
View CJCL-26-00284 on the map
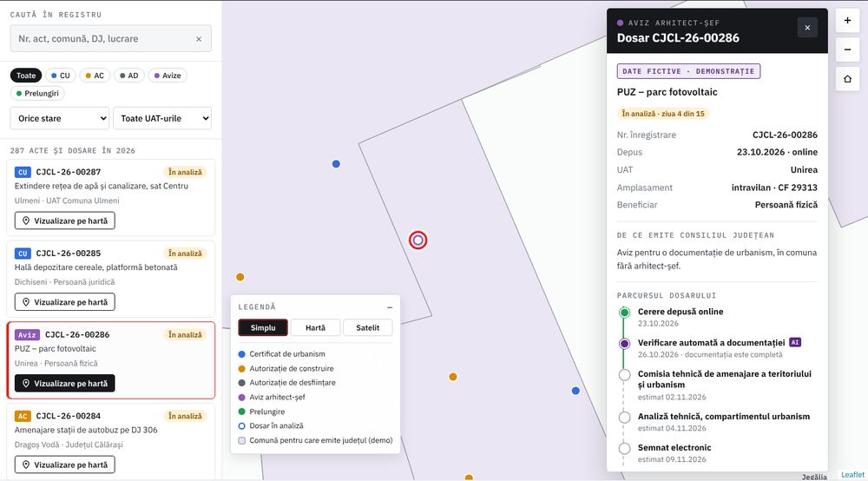[65, 465]
